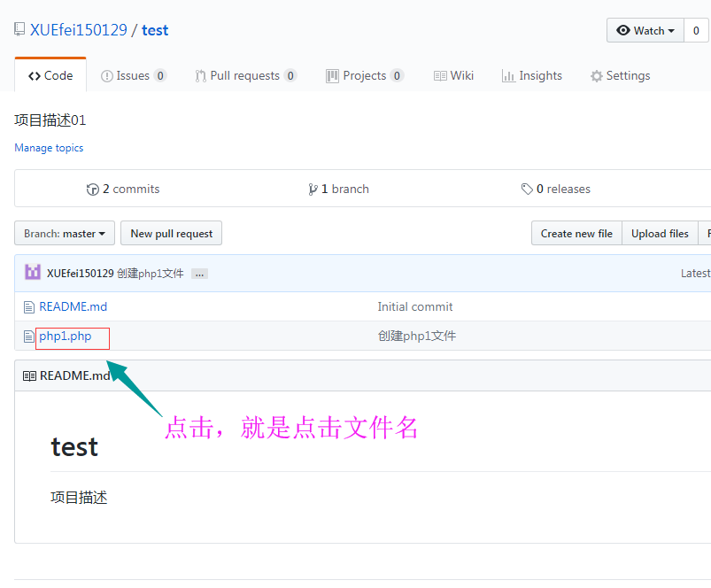Click the 项目描述 text in README preview
Image resolution: width=711 pixels, height=588 pixels.
click(79, 498)
